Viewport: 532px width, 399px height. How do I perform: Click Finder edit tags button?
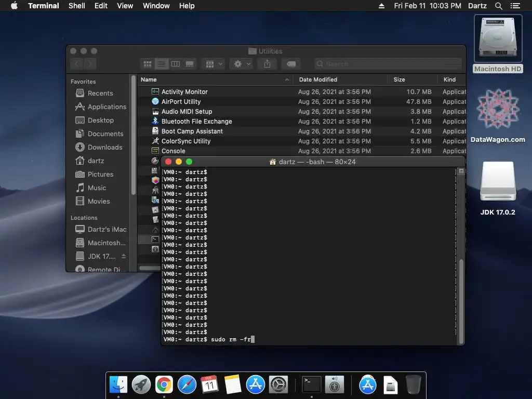point(291,64)
